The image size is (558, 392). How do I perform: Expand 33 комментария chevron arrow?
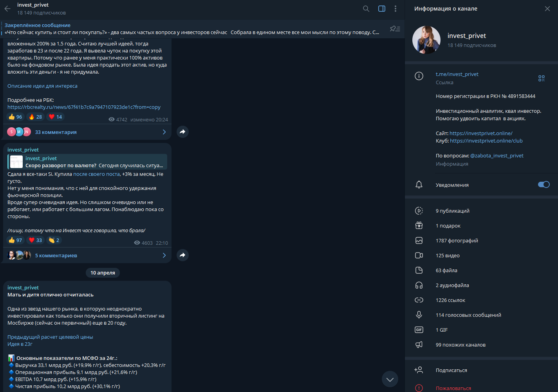[x=164, y=132]
